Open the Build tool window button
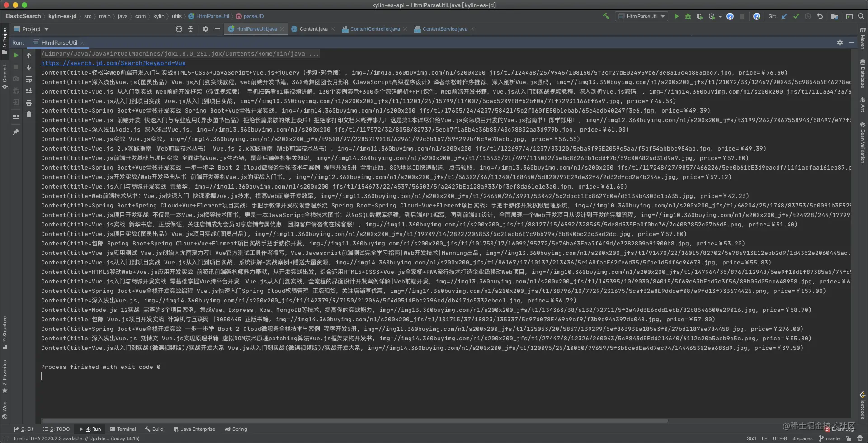Viewport: 868px width, 443px height. pos(154,429)
